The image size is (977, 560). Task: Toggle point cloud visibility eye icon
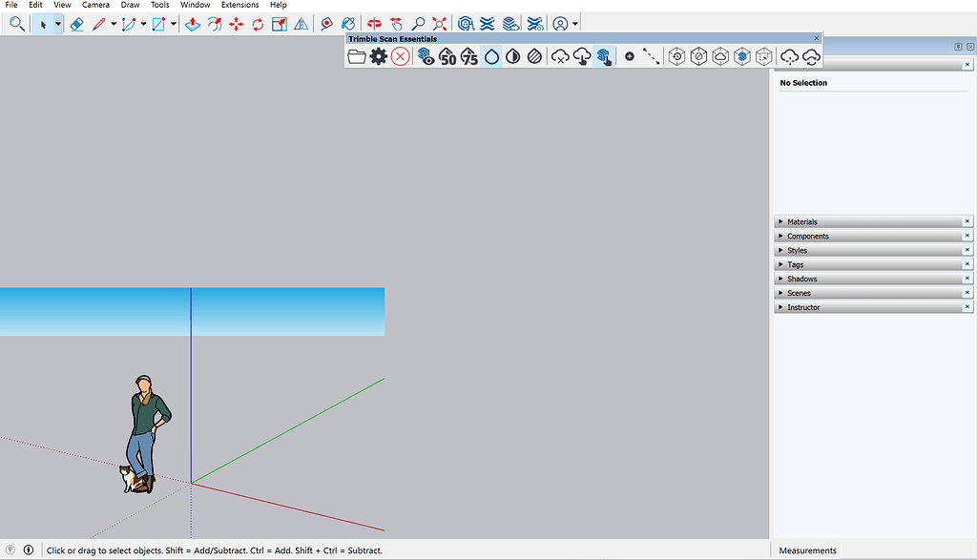point(426,56)
